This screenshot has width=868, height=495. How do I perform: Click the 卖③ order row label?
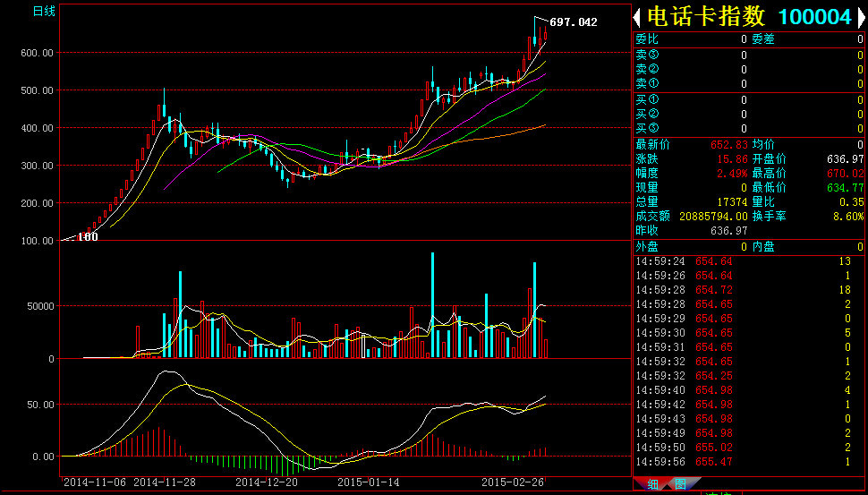[x=647, y=55]
